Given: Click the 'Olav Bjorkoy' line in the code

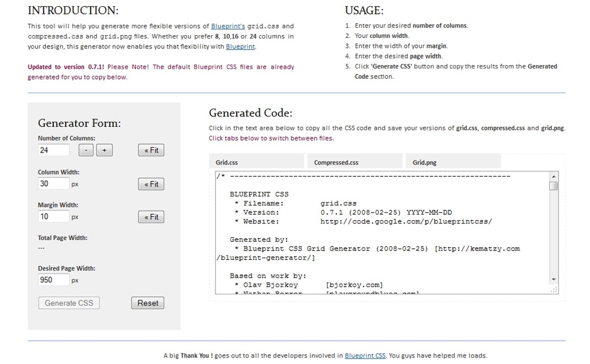Looking at the screenshot, I should 309,285.
